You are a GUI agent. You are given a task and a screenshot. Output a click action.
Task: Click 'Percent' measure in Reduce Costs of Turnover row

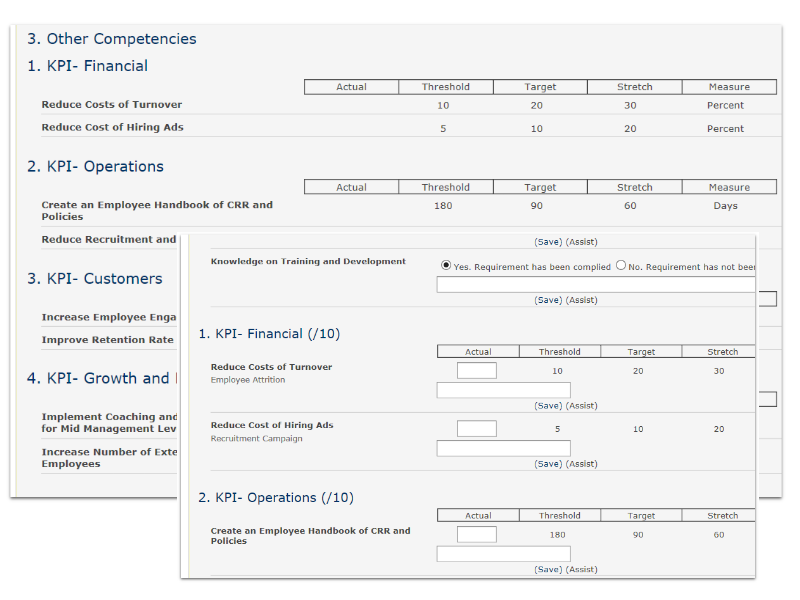click(725, 105)
